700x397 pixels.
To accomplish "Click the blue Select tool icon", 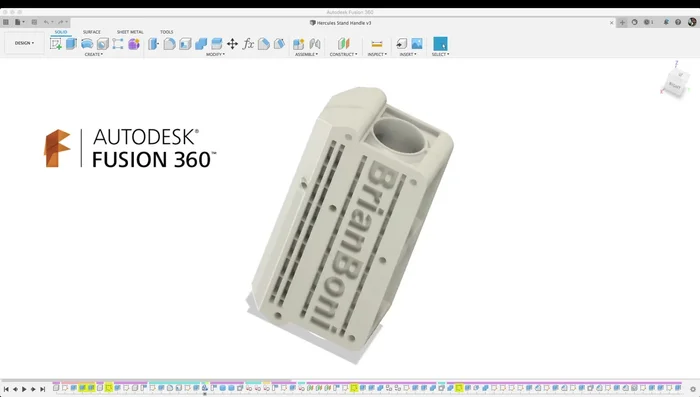I will [x=440, y=44].
